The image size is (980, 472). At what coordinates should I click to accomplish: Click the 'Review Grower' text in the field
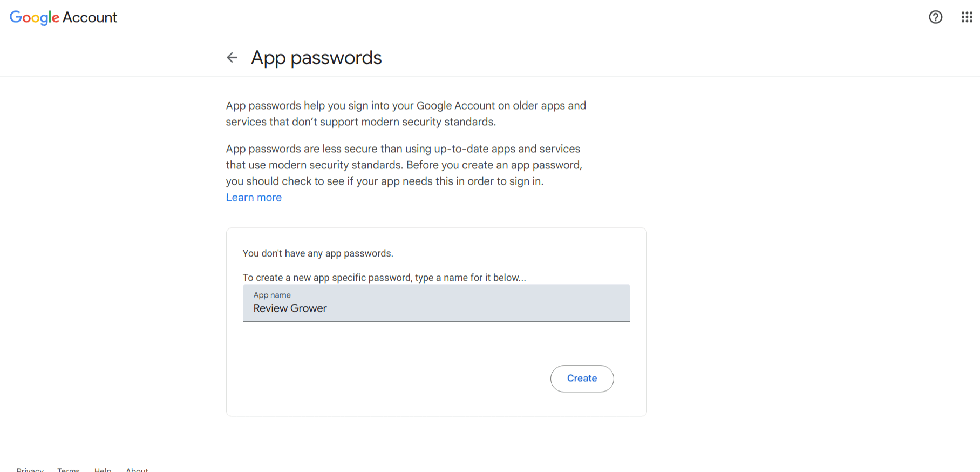[x=290, y=308]
